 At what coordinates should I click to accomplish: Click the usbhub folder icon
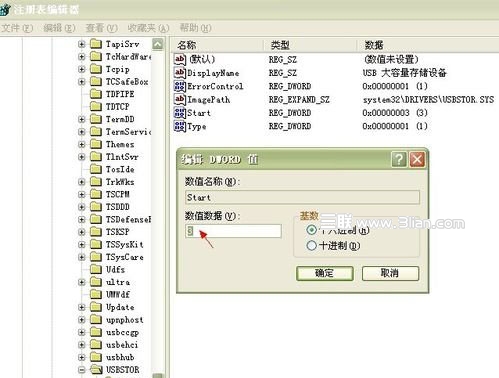(x=96, y=357)
